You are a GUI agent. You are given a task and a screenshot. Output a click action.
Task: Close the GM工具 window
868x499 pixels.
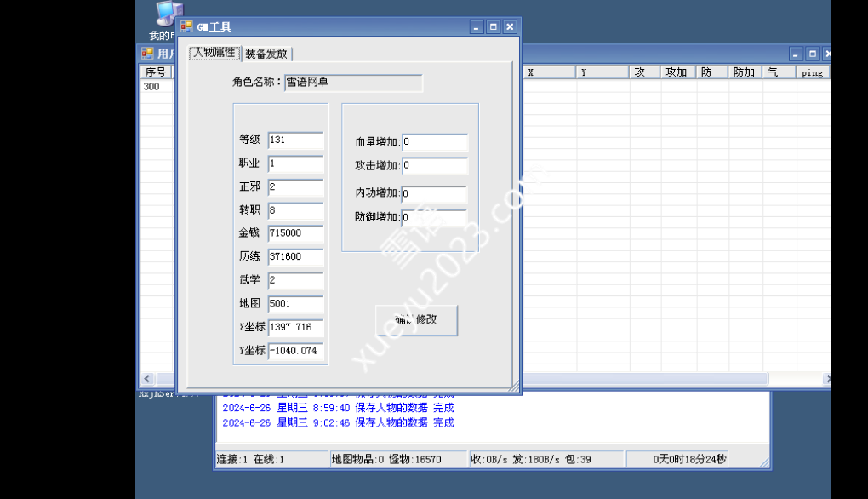click(509, 27)
